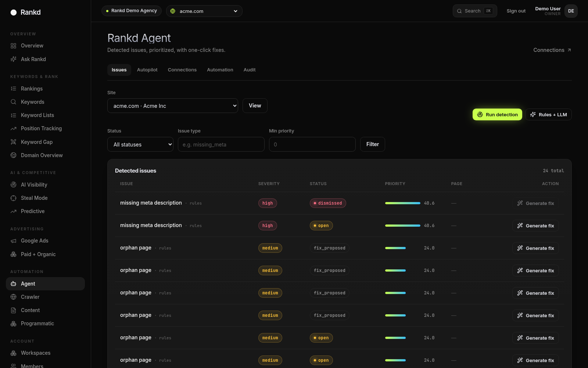
Task: Click the globe icon beside acme.com
Action: (173, 11)
